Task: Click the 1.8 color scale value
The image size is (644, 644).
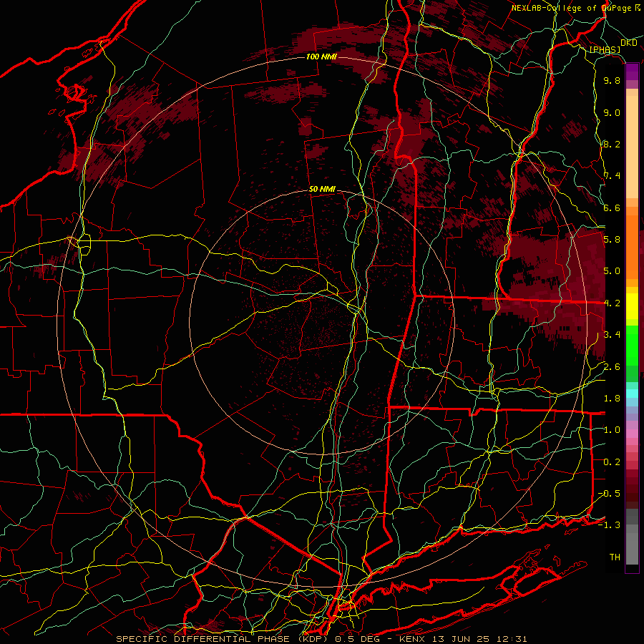Action: coord(612,399)
